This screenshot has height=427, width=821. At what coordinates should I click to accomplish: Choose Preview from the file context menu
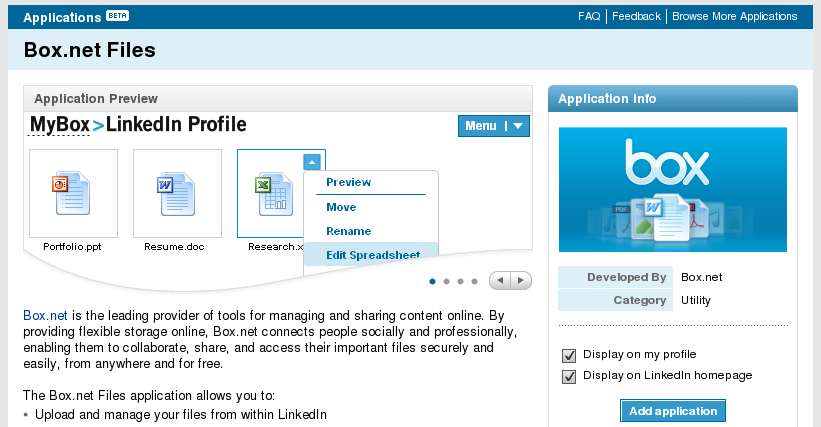(348, 182)
